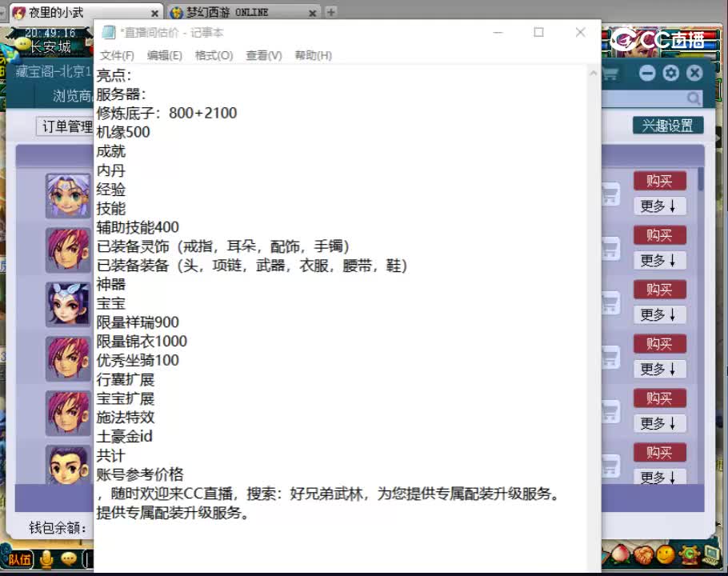Select the purple-haired headband character avatar
This screenshot has width=728, height=576.
coord(68,196)
